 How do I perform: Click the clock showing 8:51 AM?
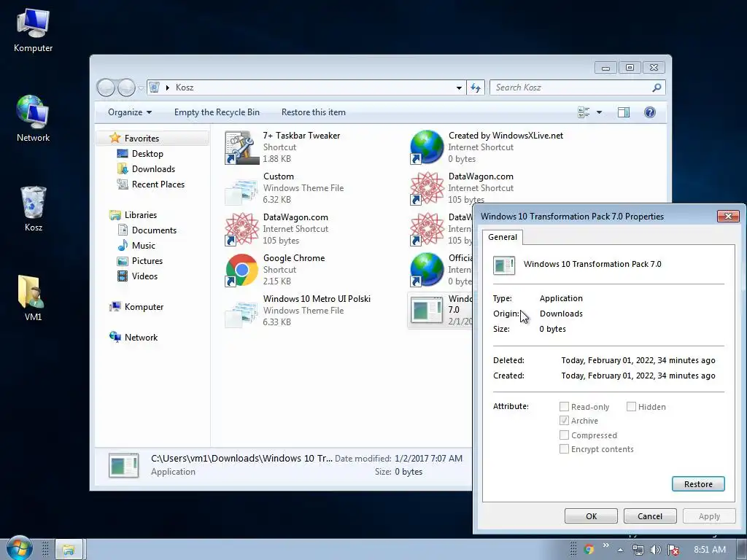[x=709, y=550]
